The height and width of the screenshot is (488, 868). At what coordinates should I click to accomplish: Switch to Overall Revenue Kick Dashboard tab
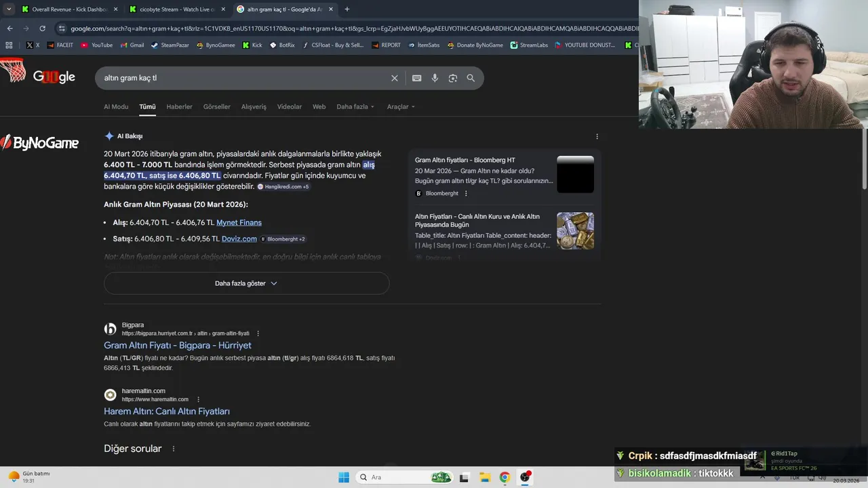[x=69, y=9]
